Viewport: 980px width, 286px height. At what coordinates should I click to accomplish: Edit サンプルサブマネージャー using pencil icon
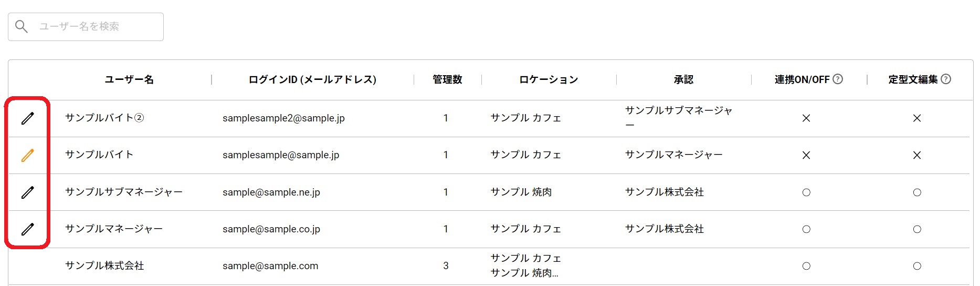click(x=28, y=192)
